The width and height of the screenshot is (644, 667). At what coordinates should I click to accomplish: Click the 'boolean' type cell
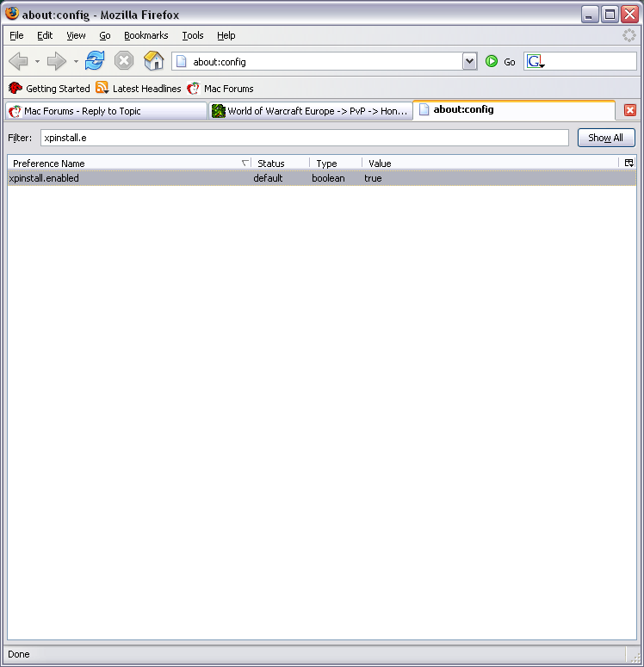pos(328,178)
